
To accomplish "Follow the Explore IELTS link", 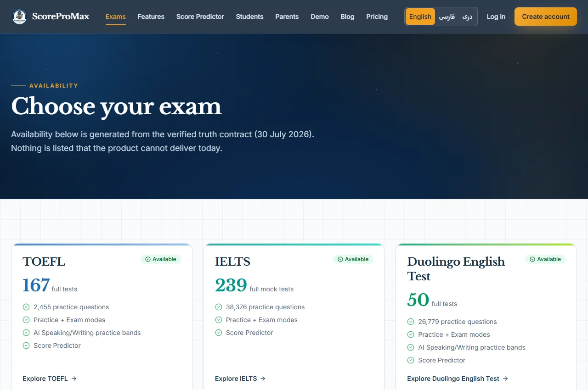I will 240,379.
